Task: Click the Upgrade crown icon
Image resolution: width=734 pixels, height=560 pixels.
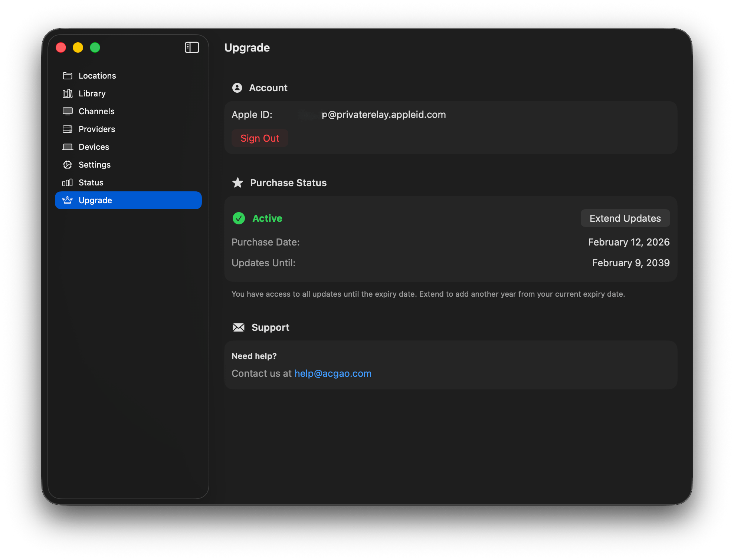Action: tap(68, 200)
